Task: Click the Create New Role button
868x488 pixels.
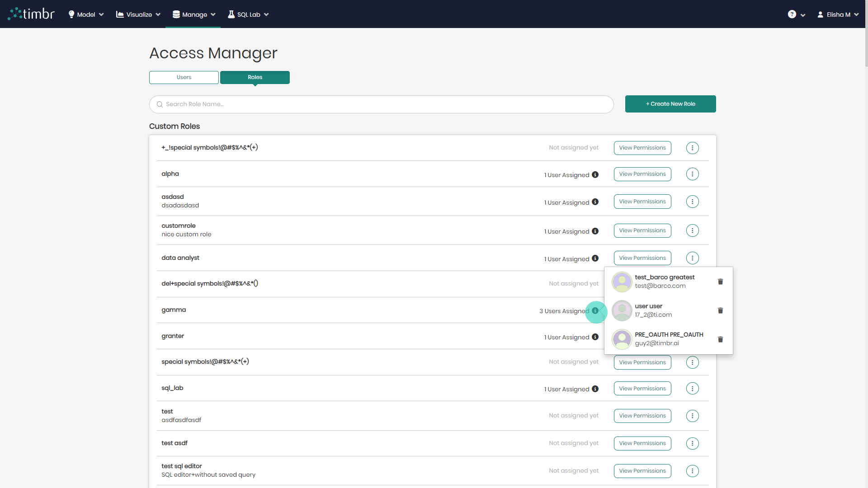Action: (x=670, y=104)
